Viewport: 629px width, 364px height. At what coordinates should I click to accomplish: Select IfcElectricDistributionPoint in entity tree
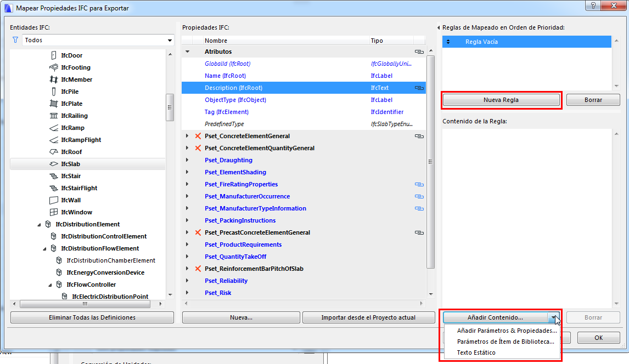pyautogui.click(x=110, y=297)
